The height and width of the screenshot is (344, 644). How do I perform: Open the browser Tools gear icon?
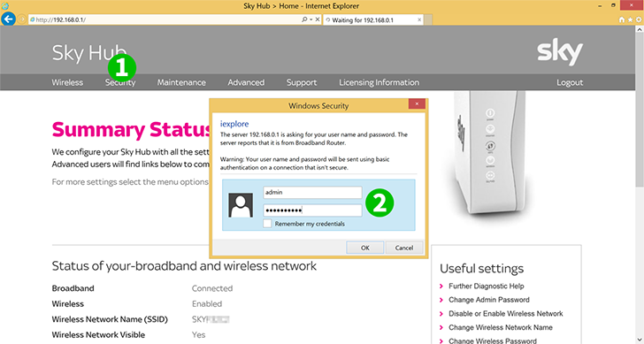(x=639, y=19)
